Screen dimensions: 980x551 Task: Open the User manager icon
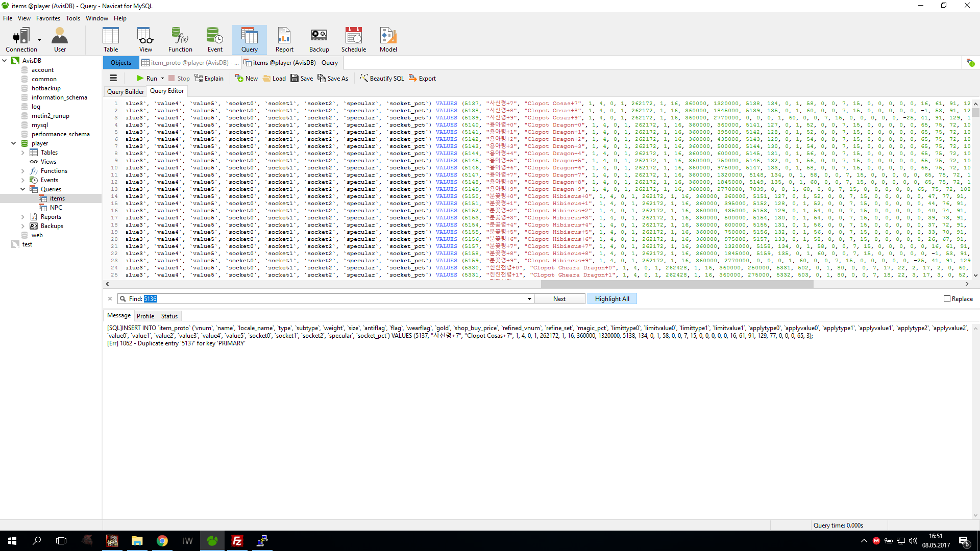[x=60, y=40]
